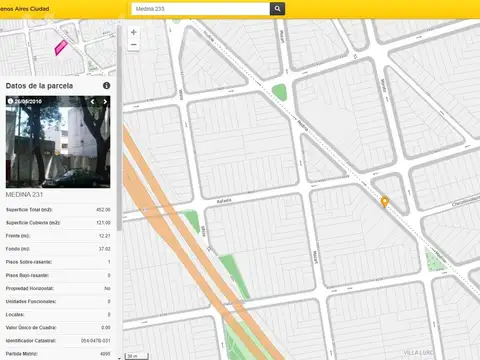The height and width of the screenshot is (360, 480).
Task: Click the address search field
Action: click(201, 9)
